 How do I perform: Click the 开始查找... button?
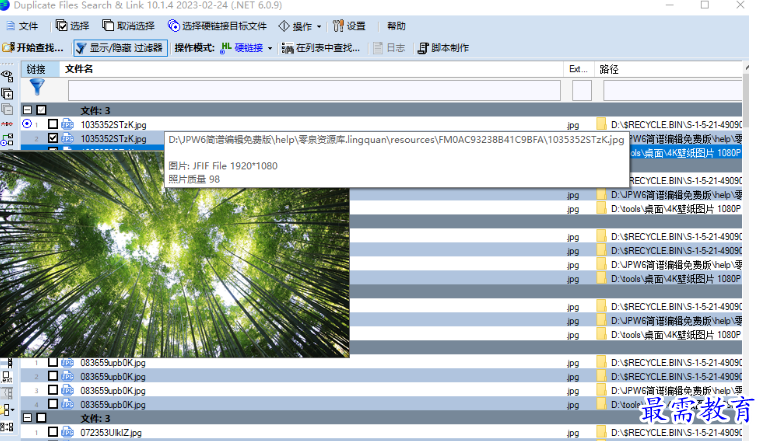[x=33, y=48]
